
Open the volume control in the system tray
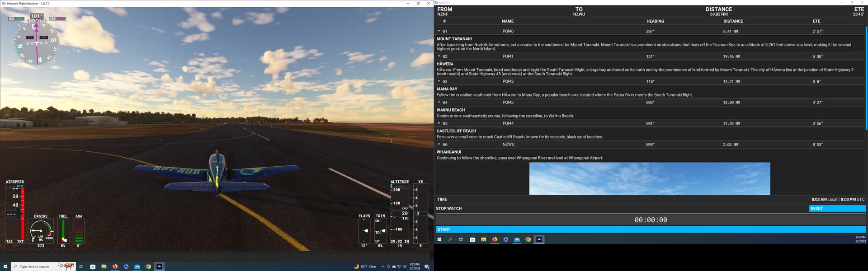[x=405, y=266]
